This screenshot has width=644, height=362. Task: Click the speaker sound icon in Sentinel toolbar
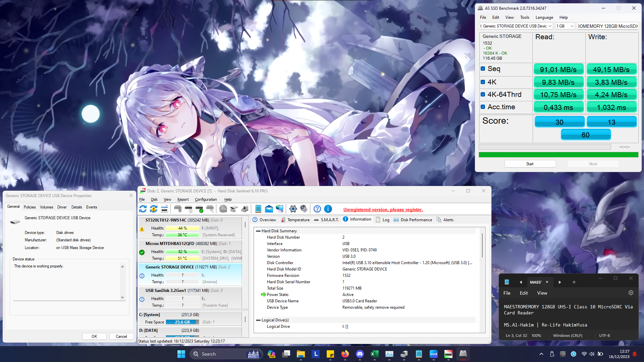304,209
